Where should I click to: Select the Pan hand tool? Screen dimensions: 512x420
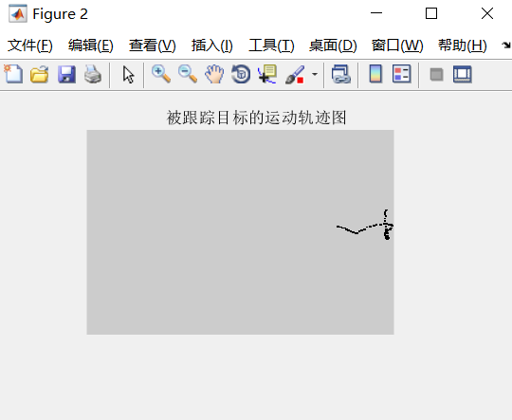tap(214, 74)
